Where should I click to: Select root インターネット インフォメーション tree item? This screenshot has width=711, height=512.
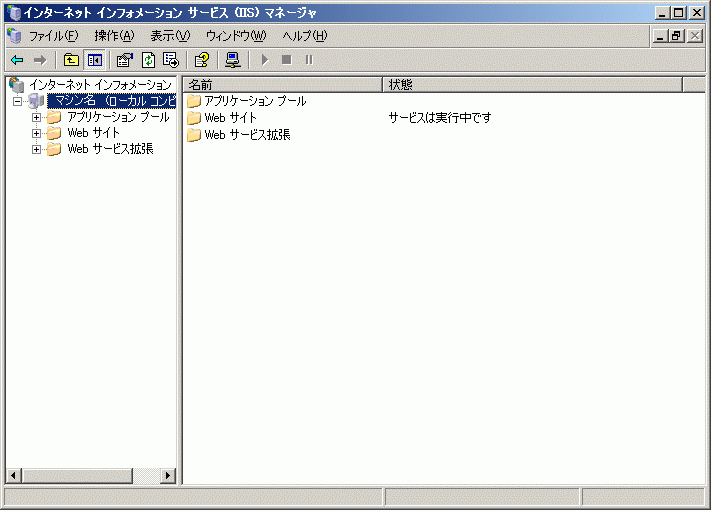tap(101, 85)
